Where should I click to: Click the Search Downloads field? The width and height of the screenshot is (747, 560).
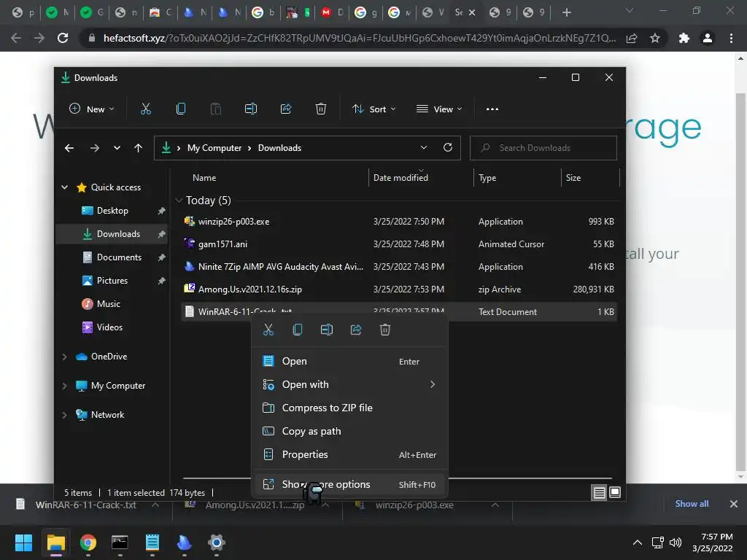[x=543, y=147]
